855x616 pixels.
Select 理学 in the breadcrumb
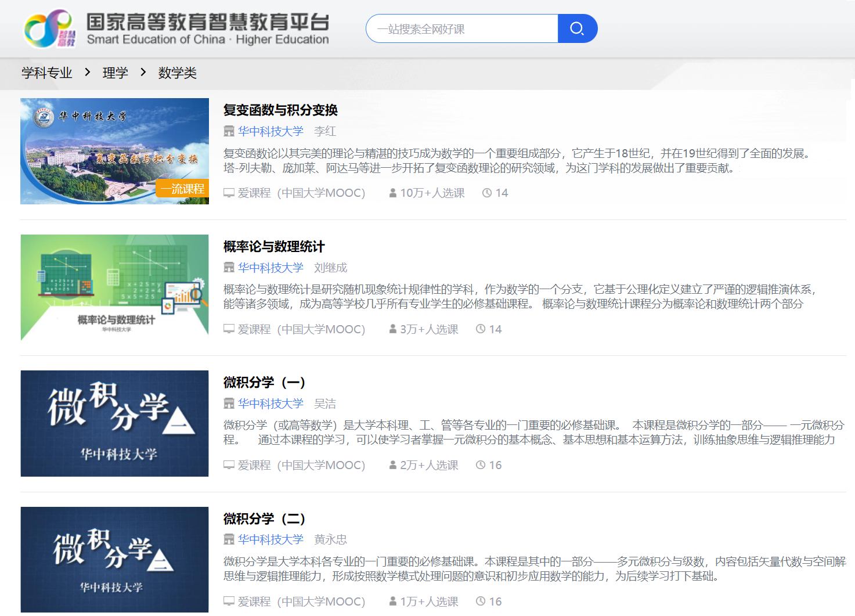point(115,73)
